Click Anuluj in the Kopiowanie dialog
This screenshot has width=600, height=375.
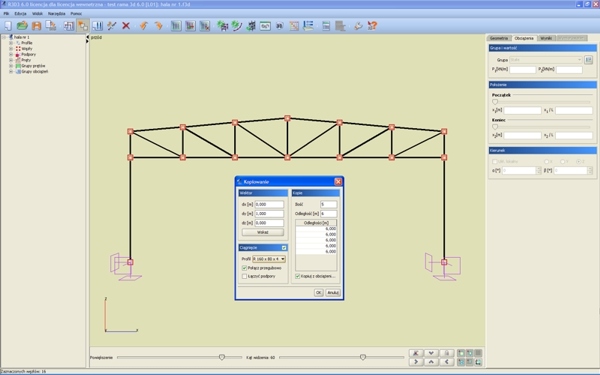click(x=333, y=292)
